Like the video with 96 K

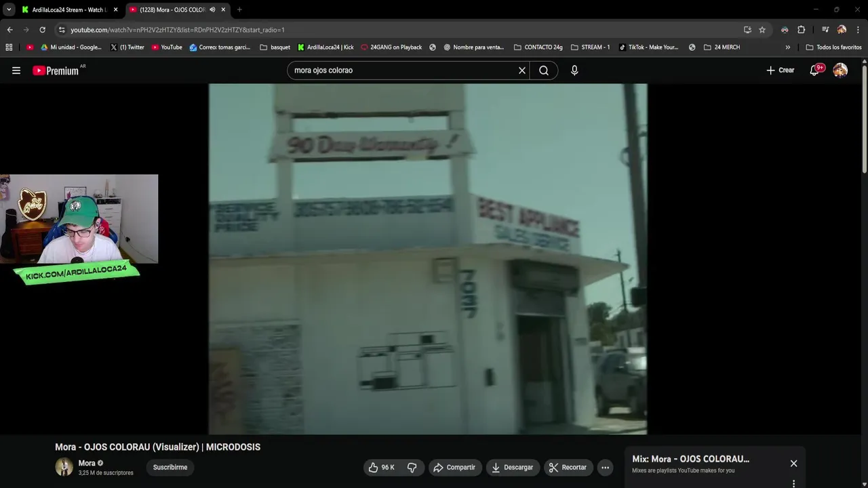(381, 468)
